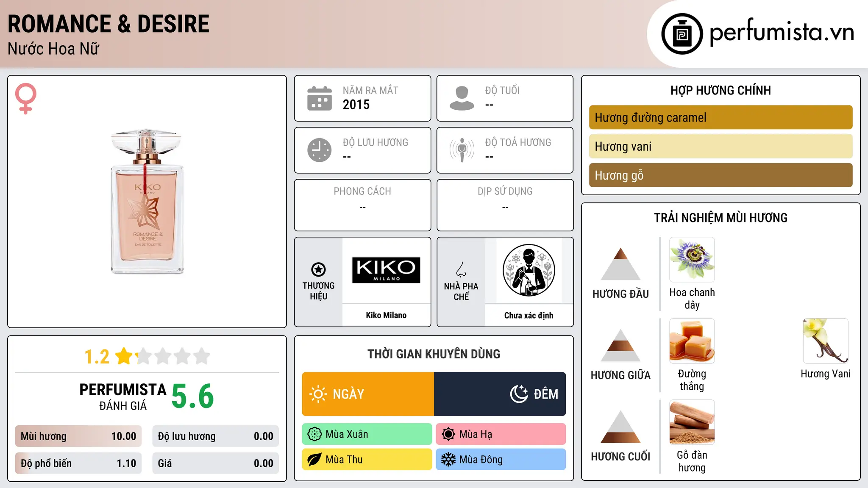The width and height of the screenshot is (868, 488).
Task: Click the Độ phổ biến 1.10 score row
Action: [78, 463]
